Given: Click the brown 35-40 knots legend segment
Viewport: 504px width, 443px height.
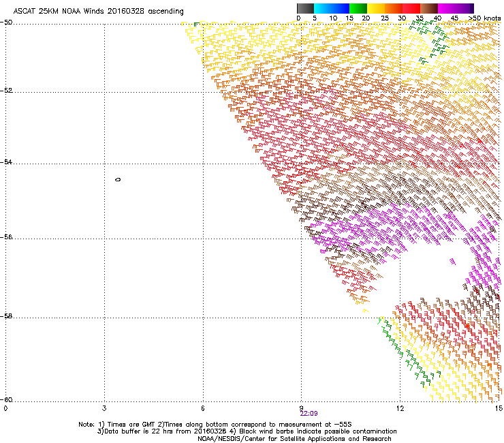Looking at the screenshot, I should click(x=429, y=8).
